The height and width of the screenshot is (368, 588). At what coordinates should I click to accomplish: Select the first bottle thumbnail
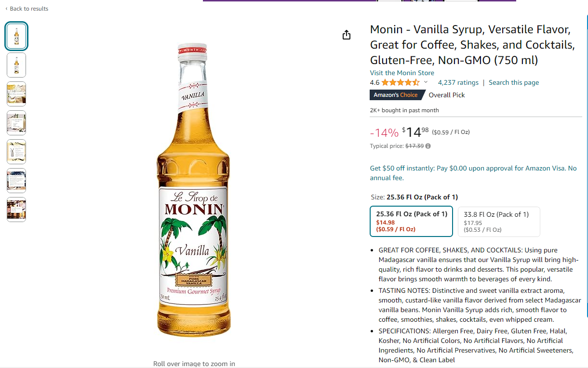click(16, 36)
